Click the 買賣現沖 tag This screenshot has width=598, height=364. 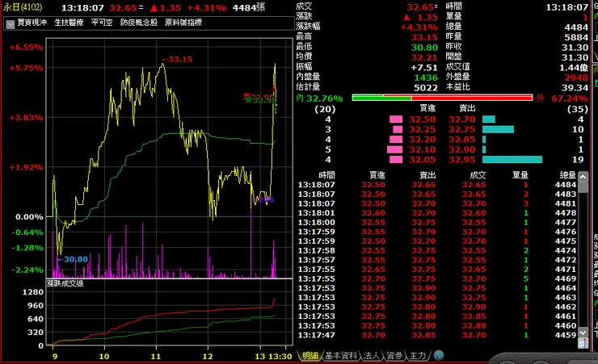(x=32, y=23)
